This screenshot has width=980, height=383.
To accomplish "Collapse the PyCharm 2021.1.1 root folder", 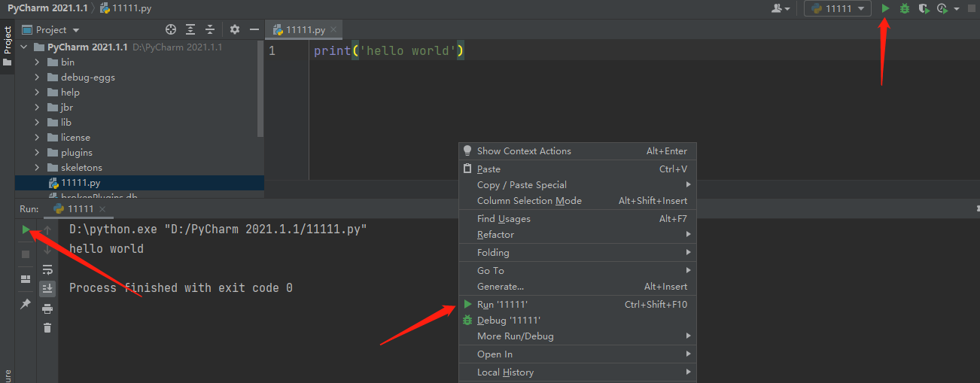I will coord(23,47).
